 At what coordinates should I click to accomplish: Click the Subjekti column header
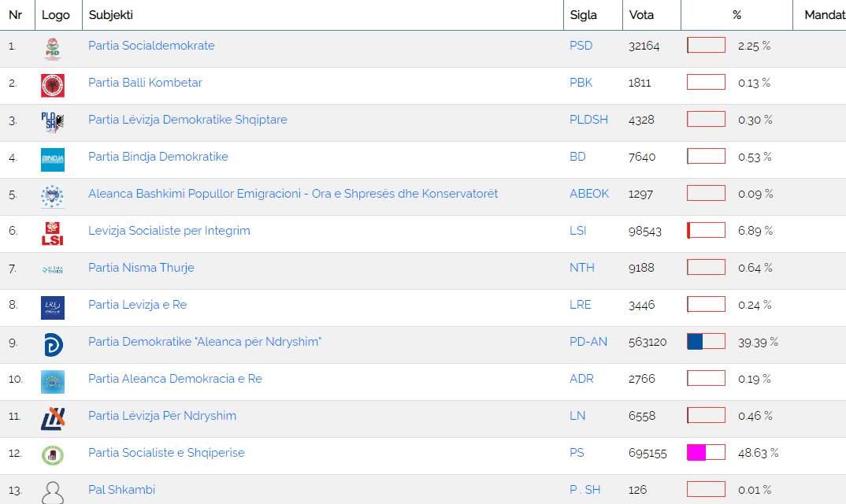click(111, 15)
